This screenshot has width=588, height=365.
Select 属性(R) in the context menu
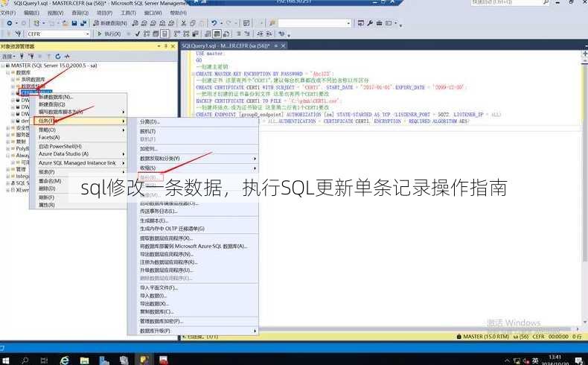(x=79, y=205)
